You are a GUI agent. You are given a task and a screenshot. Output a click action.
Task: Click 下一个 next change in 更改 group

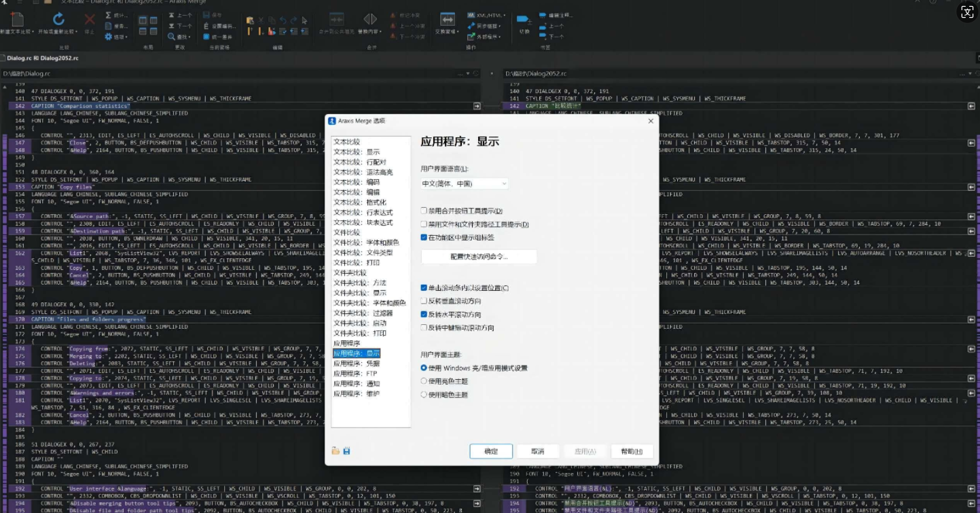point(181,26)
